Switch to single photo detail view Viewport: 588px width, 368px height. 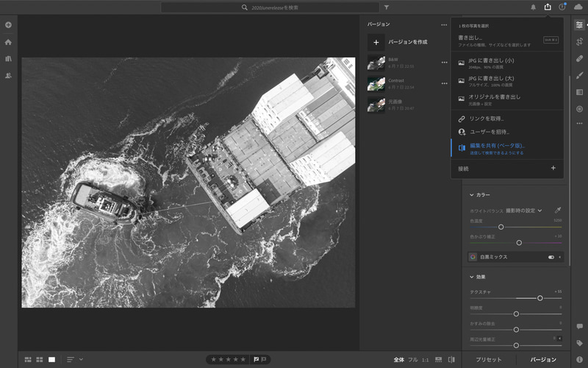coord(51,359)
